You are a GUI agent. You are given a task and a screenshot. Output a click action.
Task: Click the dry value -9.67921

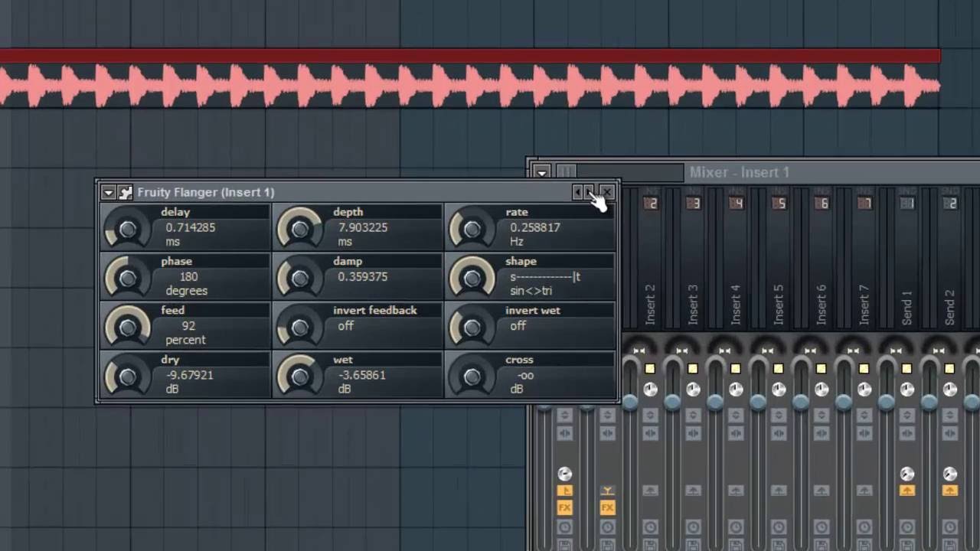point(190,375)
